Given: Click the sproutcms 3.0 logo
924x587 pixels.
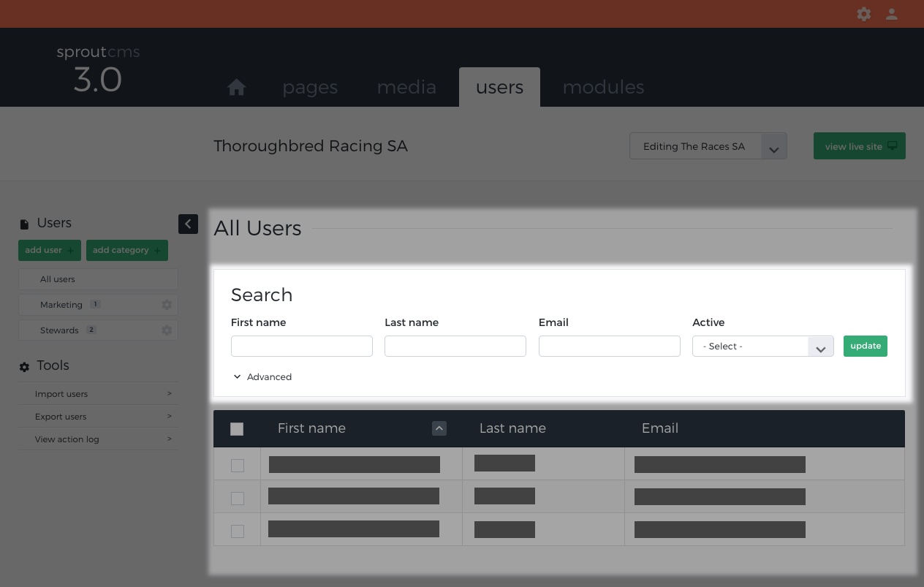Looking at the screenshot, I should click(x=98, y=69).
